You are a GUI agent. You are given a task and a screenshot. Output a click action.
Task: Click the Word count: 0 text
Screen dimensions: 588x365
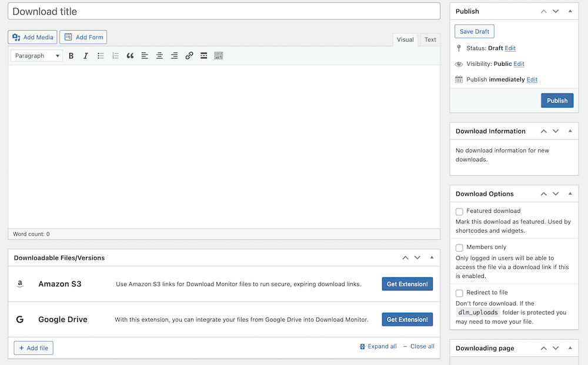coord(31,234)
